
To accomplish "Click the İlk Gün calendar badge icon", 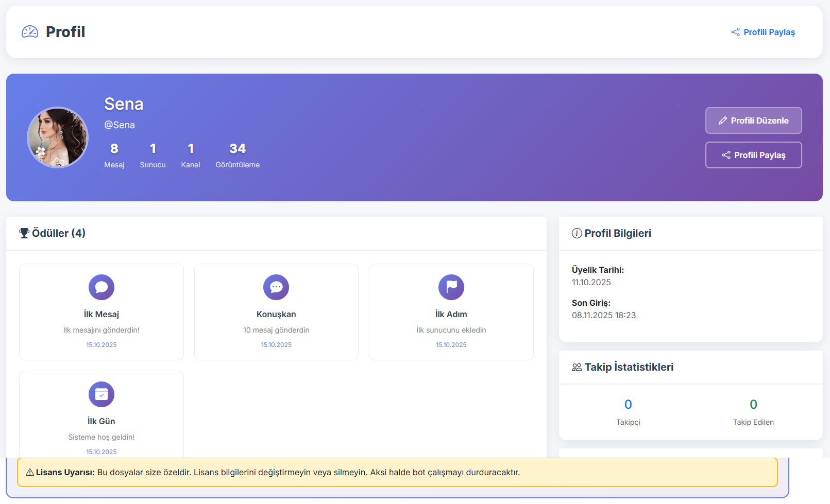I will 101,394.
